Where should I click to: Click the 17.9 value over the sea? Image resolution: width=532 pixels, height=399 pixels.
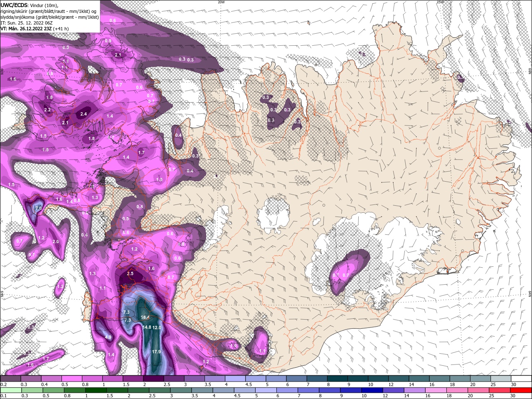coord(156,352)
